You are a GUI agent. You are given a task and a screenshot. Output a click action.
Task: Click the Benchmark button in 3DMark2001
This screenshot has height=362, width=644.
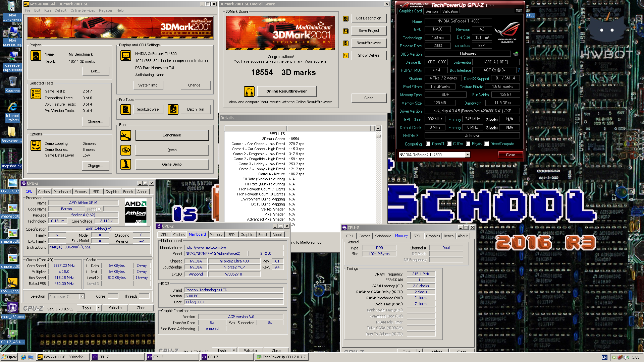[172, 135]
